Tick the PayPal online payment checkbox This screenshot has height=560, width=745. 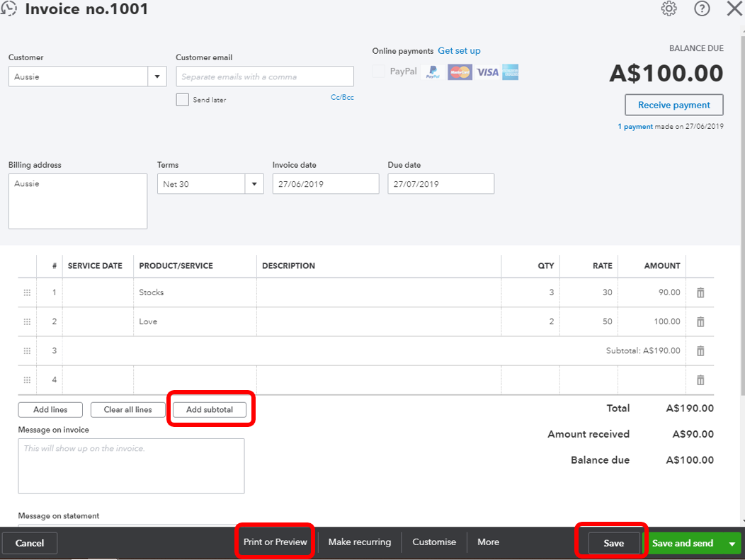tap(379, 72)
